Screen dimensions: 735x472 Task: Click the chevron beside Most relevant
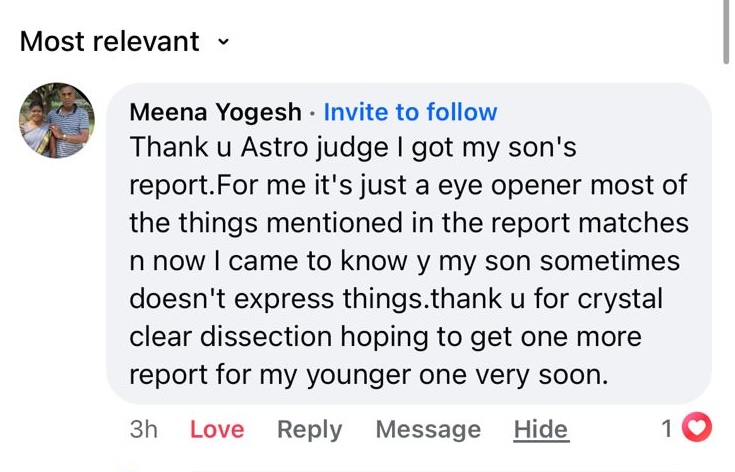click(223, 42)
